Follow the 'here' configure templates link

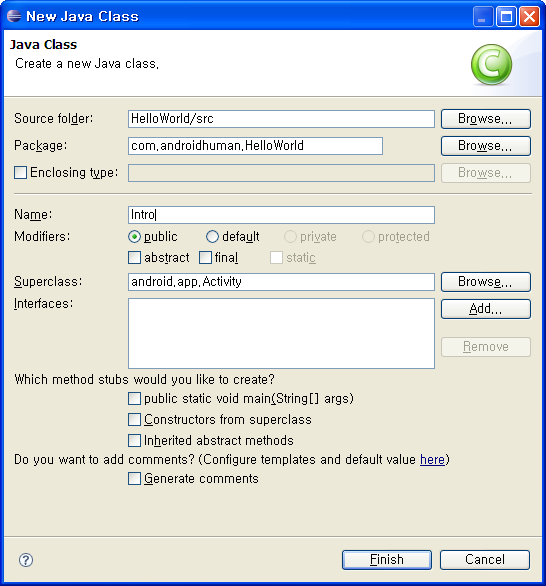pos(432,459)
